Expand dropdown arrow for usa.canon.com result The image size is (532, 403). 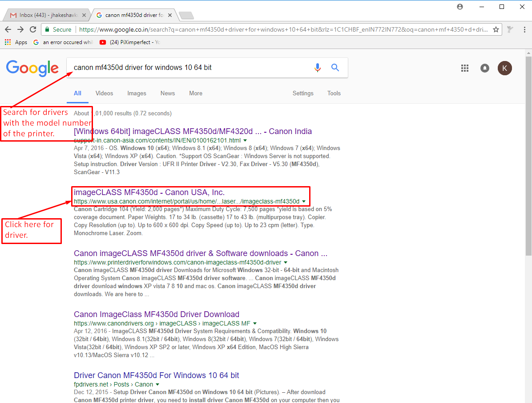(304, 201)
